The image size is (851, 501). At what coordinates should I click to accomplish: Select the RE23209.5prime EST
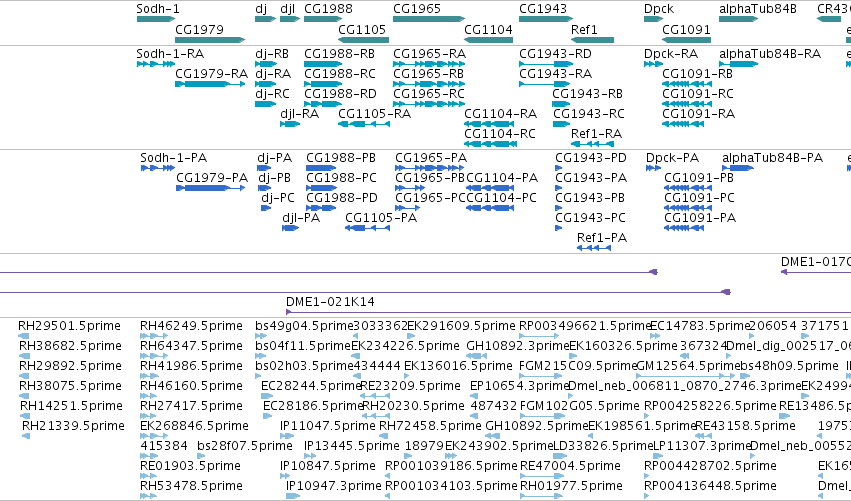coord(374,396)
